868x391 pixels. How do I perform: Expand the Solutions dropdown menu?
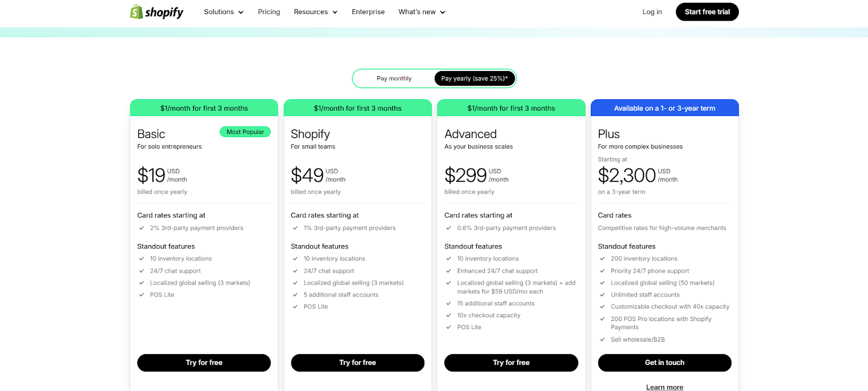(x=224, y=12)
